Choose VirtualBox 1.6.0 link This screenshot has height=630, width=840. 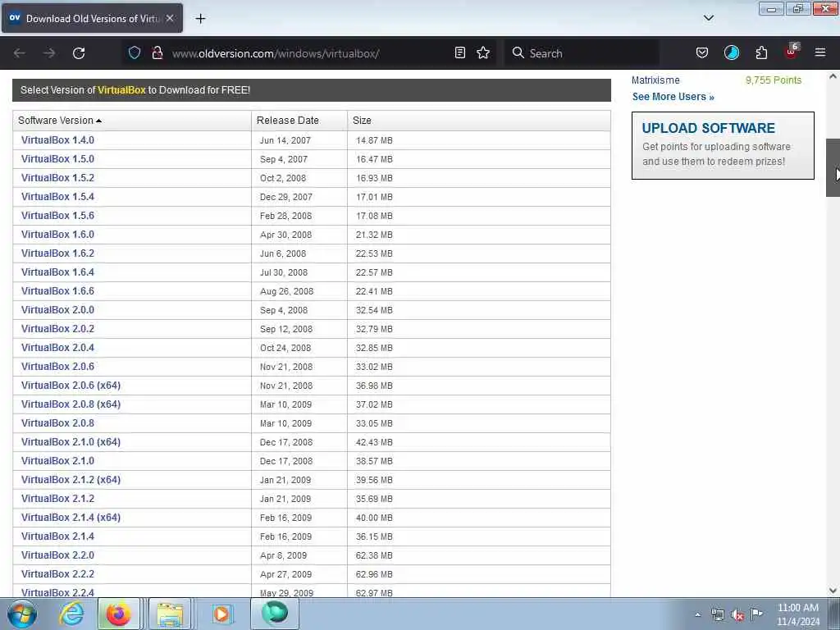click(x=58, y=235)
